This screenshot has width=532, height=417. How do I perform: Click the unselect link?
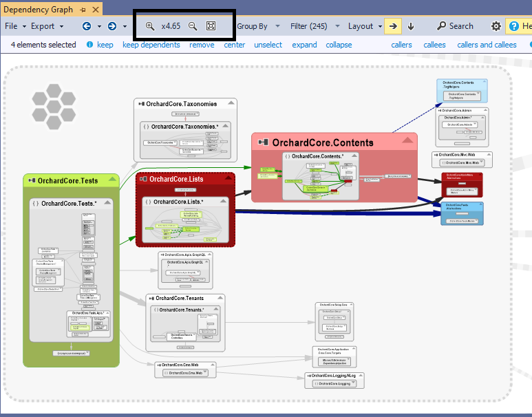[268, 45]
